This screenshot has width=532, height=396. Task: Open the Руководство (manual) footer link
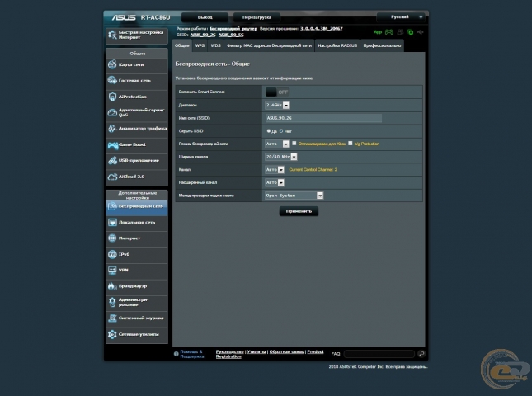tap(229, 352)
